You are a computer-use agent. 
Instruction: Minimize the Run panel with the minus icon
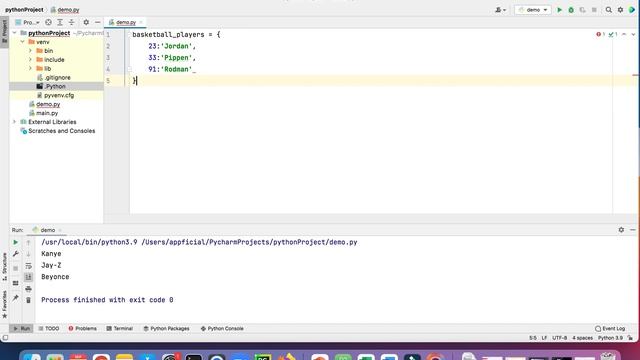coord(633,230)
